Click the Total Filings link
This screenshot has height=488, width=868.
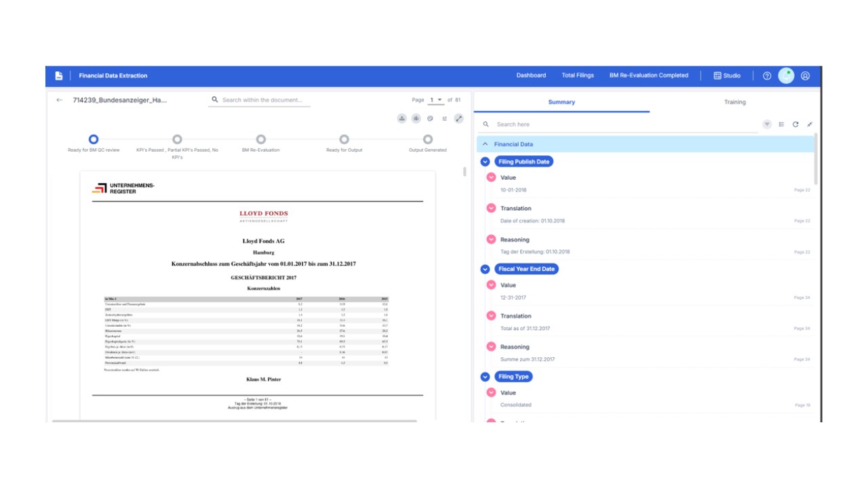[578, 76]
